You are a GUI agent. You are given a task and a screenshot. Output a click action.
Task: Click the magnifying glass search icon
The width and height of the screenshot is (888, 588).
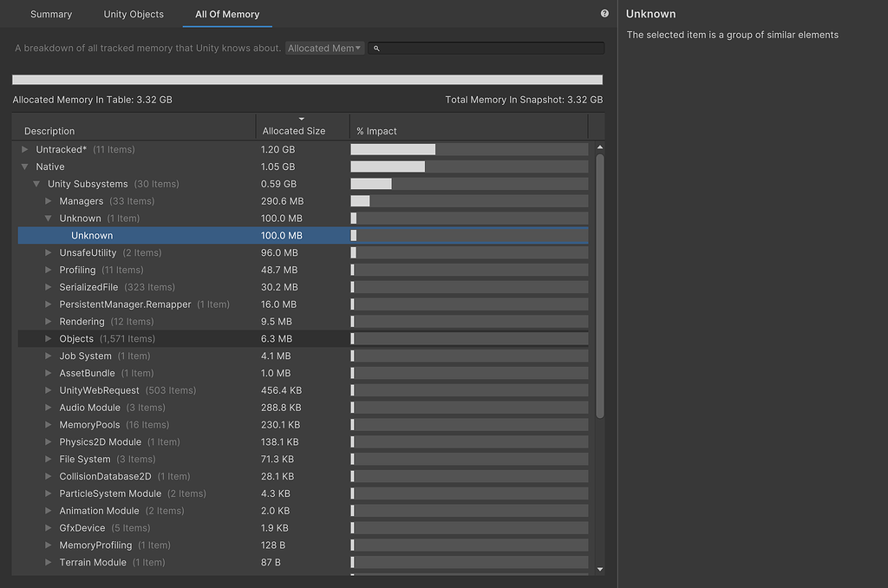pyautogui.click(x=375, y=49)
